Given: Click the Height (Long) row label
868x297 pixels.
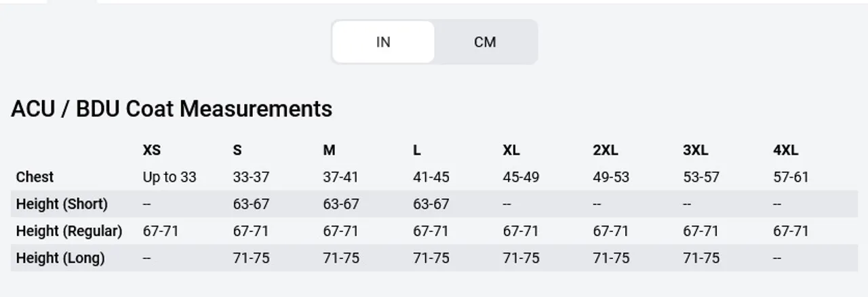Looking at the screenshot, I should click(x=60, y=258).
